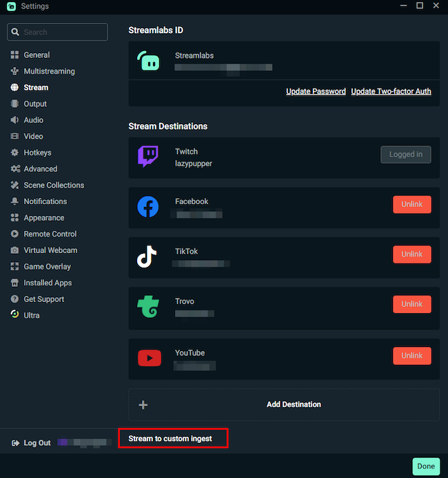Click the Twitch logo icon
This screenshot has width=448, height=478.
pyautogui.click(x=148, y=156)
